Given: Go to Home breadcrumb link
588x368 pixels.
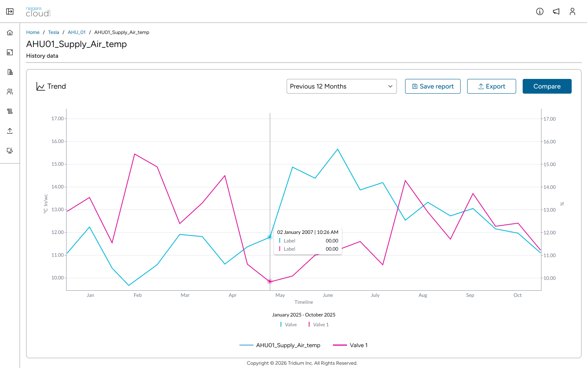Looking at the screenshot, I should [x=33, y=32].
